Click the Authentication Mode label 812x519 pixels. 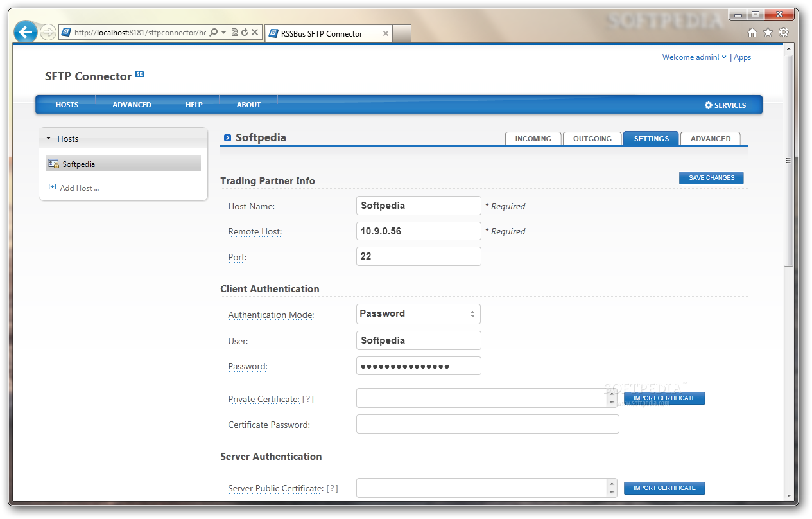[x=271, y=315]
